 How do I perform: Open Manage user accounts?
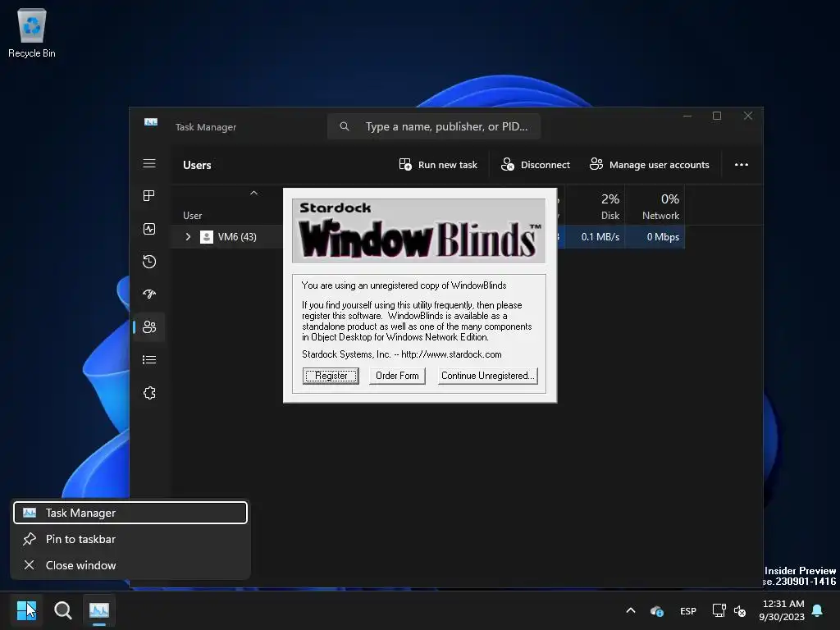pos(650,164)
